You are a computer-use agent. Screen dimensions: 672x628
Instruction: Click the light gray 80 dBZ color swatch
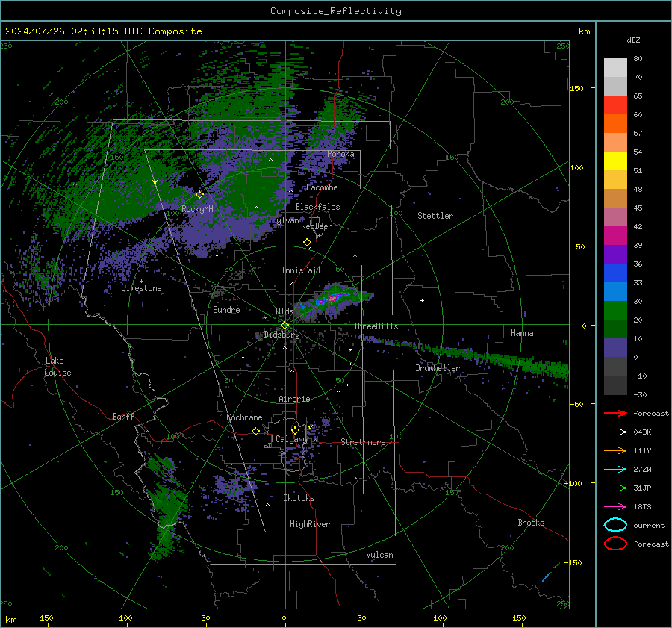click(x=615, y=67)
